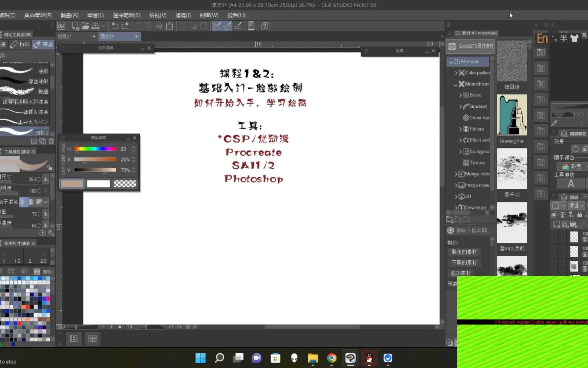Choose the 點畫 brush
Viewport: 588px width, 368px height.
[x=25, y=91]
